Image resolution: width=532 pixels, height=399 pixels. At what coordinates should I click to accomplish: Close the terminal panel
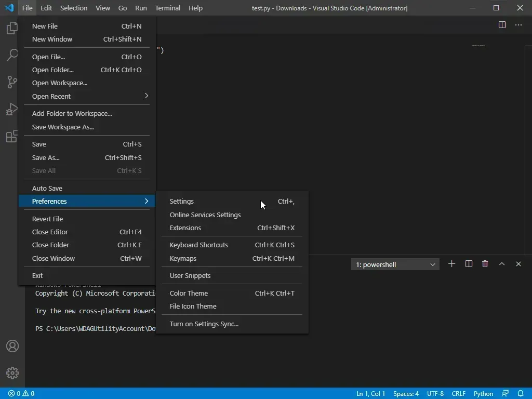[x=518, y=264]
